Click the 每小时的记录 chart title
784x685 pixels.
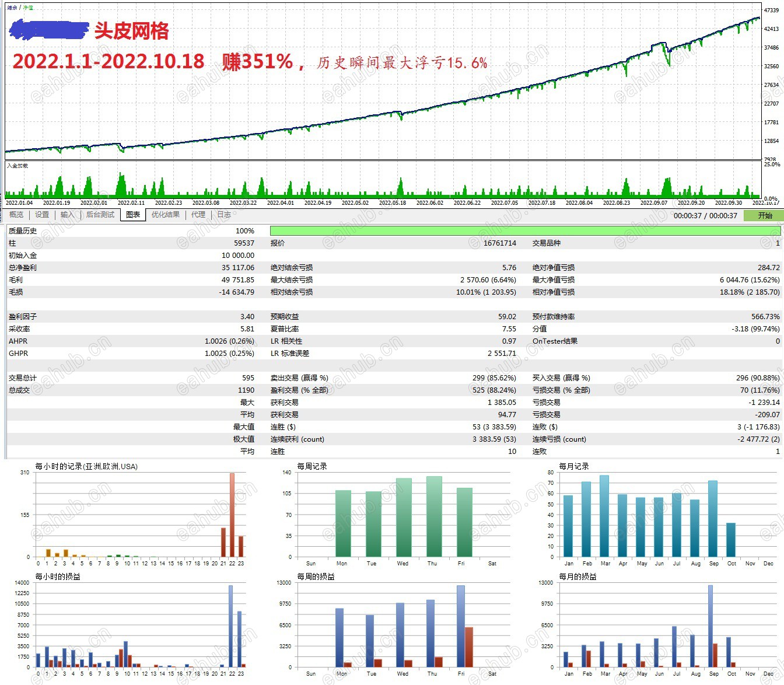[86, 467]
